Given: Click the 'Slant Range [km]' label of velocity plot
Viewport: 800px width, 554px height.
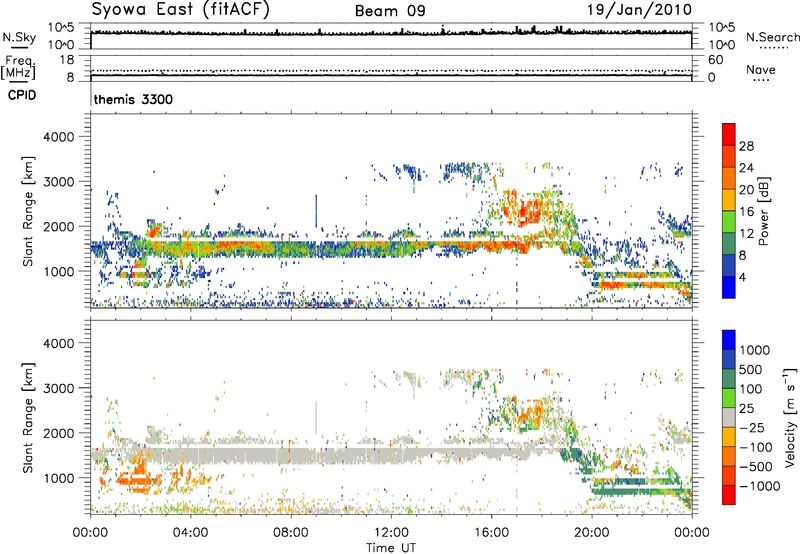Looking at the screenshot, I should coord(28,417).
